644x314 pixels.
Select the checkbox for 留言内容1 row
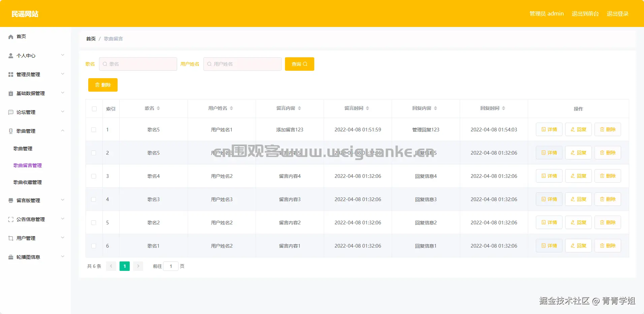coord(94,246)
